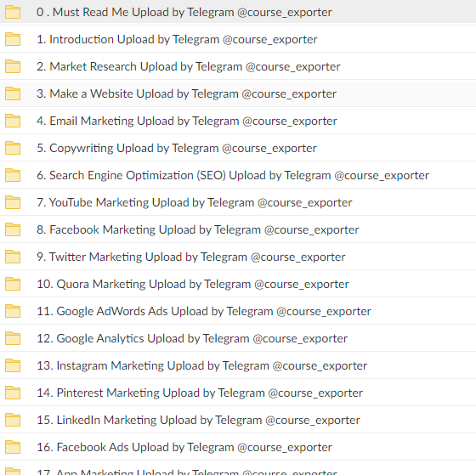
Task: Click folder icon beside YouTube Marketing
Action: click(13, 202)
